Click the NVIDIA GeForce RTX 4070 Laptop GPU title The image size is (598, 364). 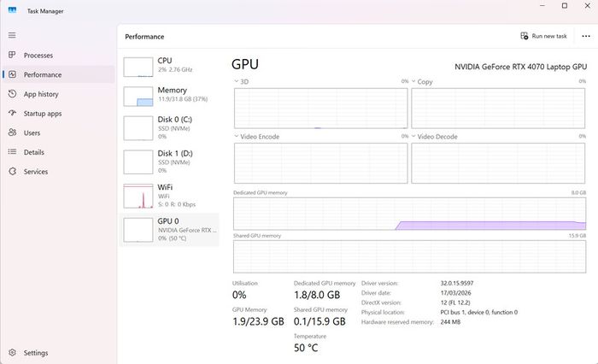520,67
